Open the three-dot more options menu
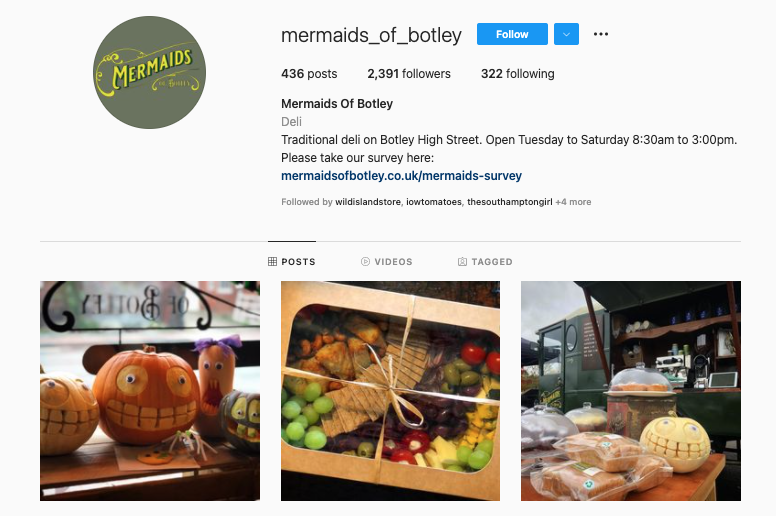 coord(600,34)
